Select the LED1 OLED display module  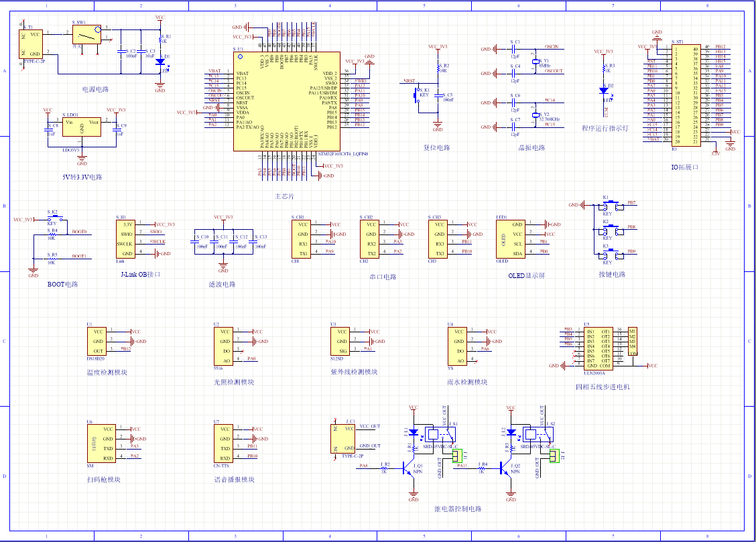tap(511, 239)
